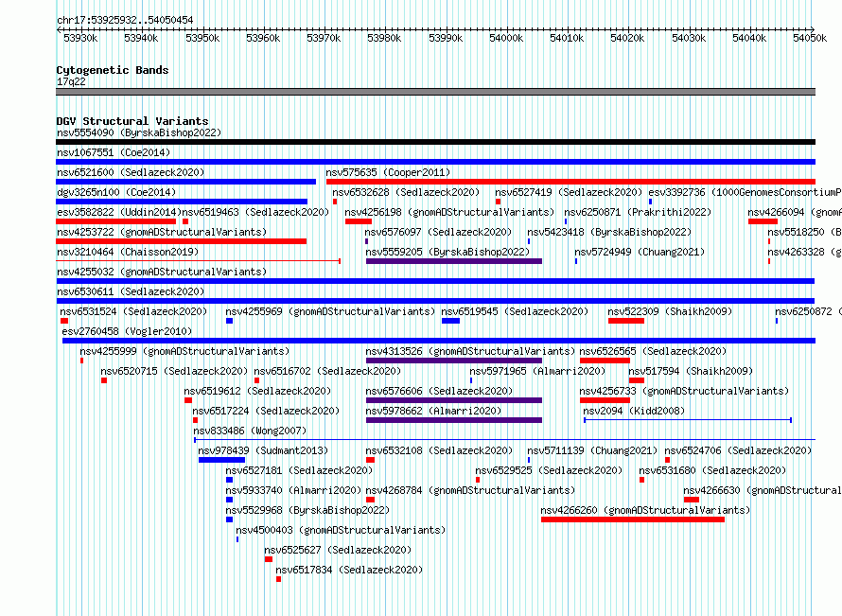Click nsv833486 (Wong2007) label
Image resolution: width=842 pixels, height=616 pixels.
pos(250,431)
